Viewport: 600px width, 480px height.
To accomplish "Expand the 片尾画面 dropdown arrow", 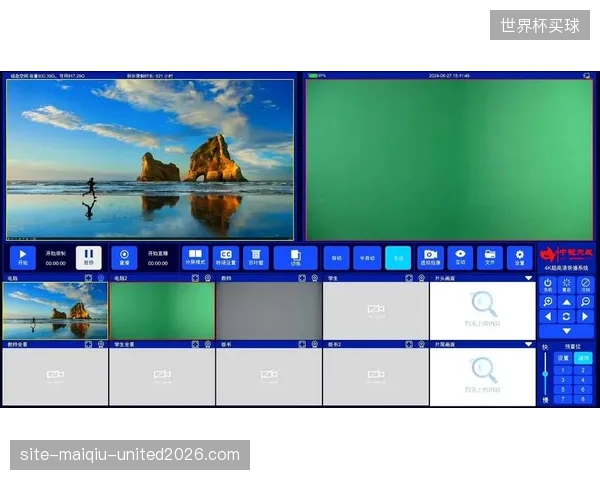I will (528, 344).
